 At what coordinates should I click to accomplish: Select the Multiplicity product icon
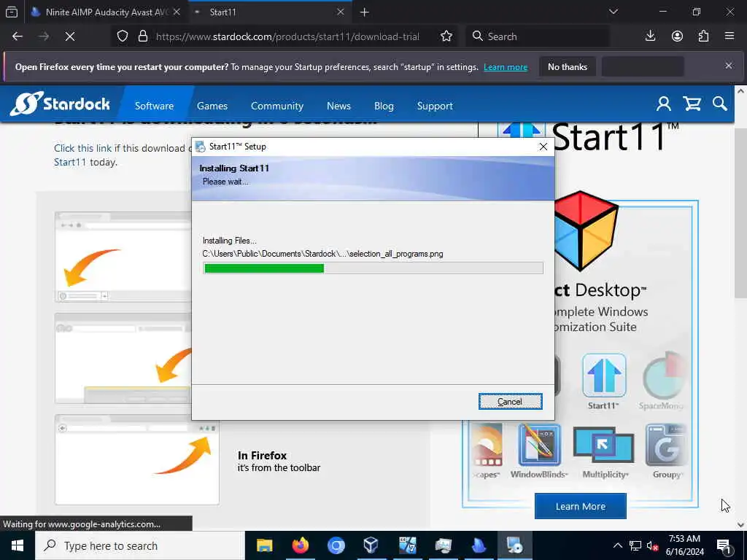click(x=604, y=451)
